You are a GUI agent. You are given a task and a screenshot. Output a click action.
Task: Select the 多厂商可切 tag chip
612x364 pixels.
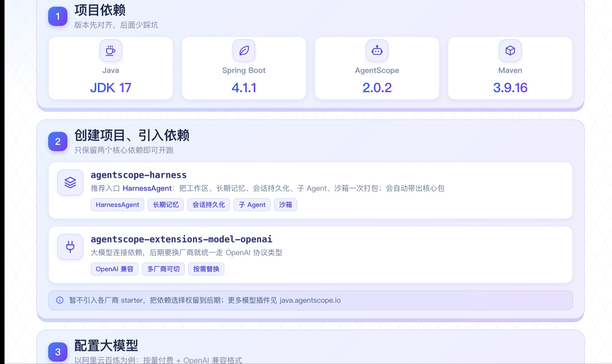[x=163, y=269]
